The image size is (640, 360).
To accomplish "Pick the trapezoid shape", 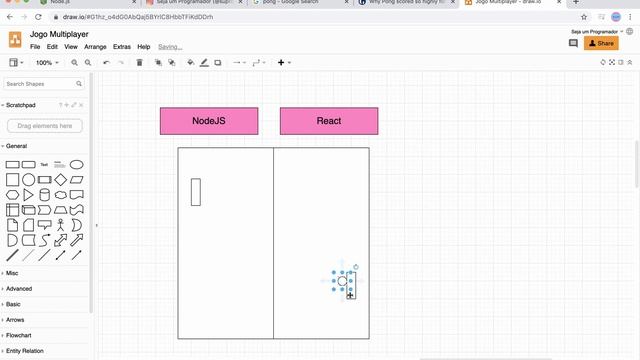I will click(x=60, y=210).
